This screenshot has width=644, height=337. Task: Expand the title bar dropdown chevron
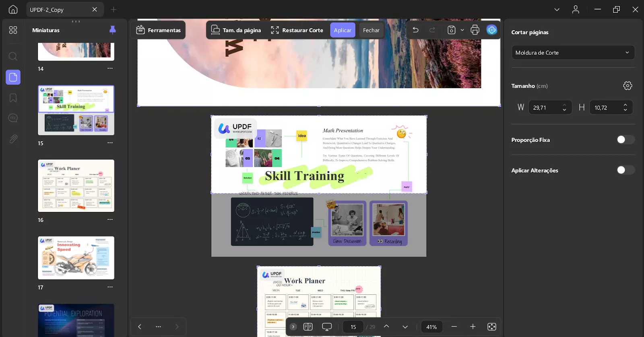[x=557, y=9]
